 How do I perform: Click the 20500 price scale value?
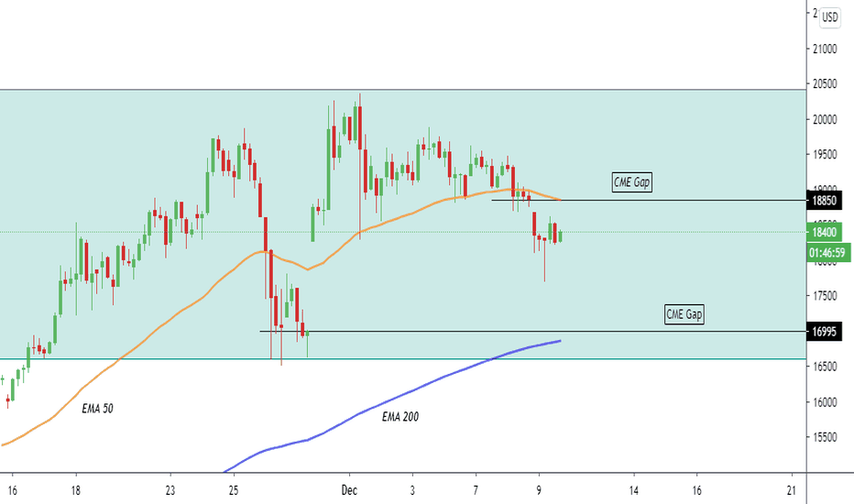coord(825,84)
